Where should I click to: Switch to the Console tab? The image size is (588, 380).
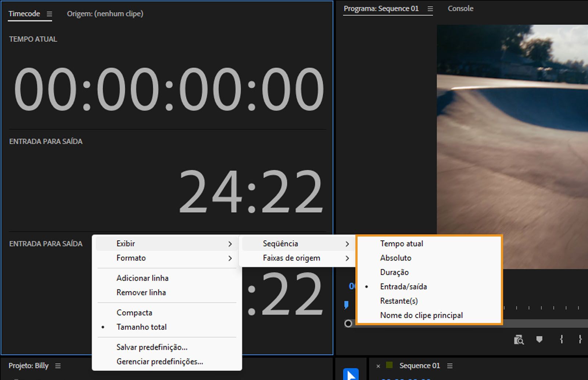click(460, 8)
